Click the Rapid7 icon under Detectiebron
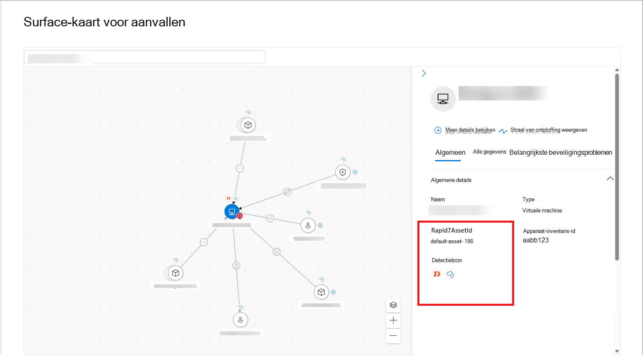The width and height of the screenshot is (644, 356). (x=437, y=274)
